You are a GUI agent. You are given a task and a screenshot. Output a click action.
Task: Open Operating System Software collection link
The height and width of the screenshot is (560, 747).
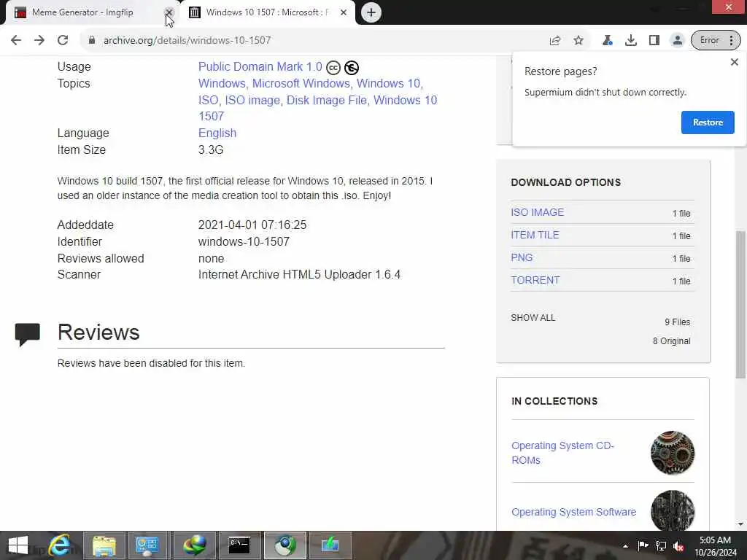[x=573, y=512]
